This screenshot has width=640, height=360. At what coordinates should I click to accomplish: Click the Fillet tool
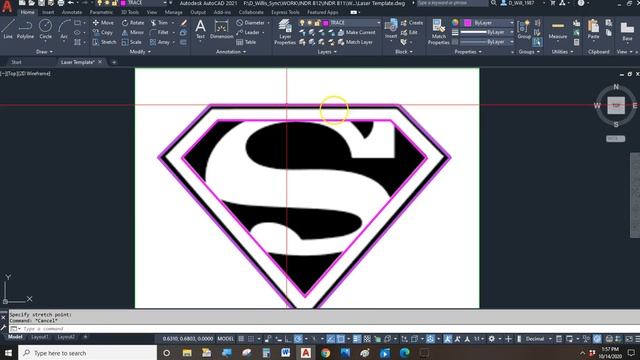(x=160, y=32)
